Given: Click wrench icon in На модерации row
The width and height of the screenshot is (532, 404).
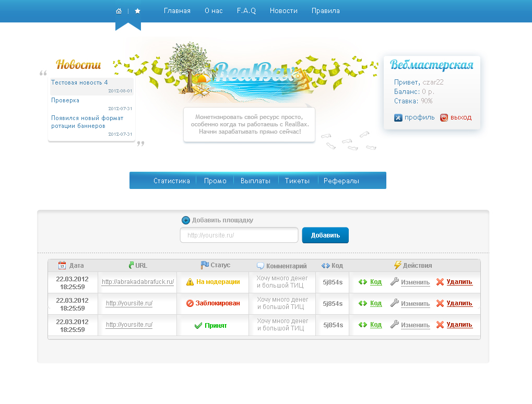Looking at the screenshot, I should click(x=394, y=281).
